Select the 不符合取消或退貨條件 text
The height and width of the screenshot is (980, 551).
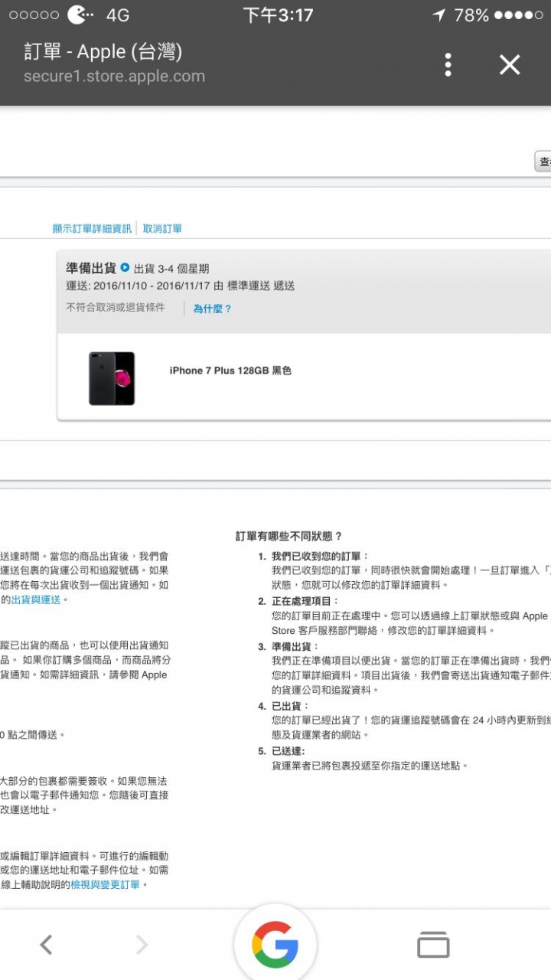(x=115, y=308)
